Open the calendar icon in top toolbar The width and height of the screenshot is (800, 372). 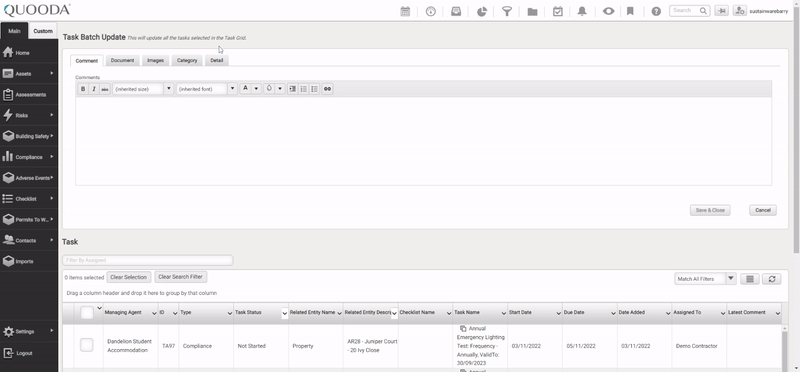point(405,11)
